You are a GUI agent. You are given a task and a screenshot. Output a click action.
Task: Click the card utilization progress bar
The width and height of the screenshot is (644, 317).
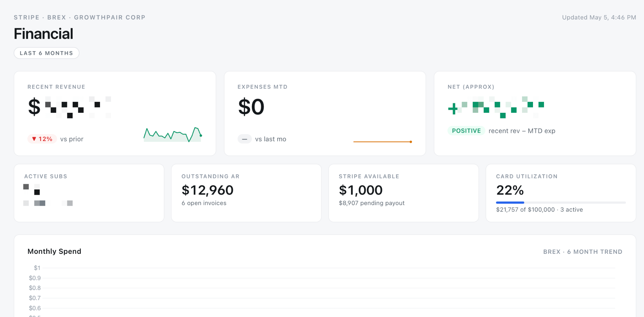[561, 203]
